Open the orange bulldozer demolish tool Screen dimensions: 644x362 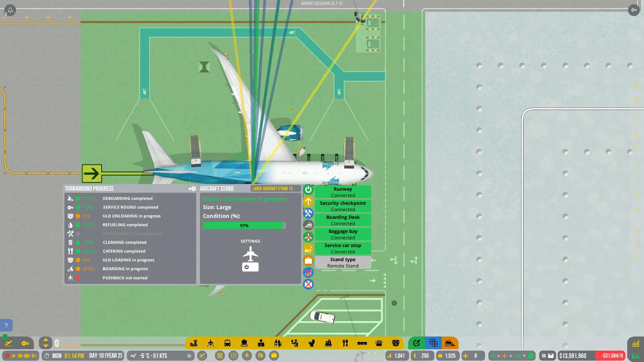point(449,343)
